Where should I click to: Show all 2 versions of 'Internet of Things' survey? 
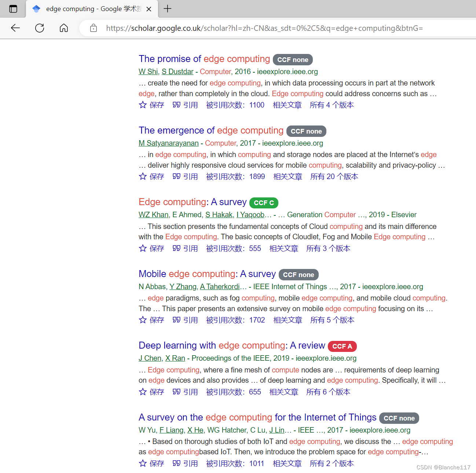point(332,463)
